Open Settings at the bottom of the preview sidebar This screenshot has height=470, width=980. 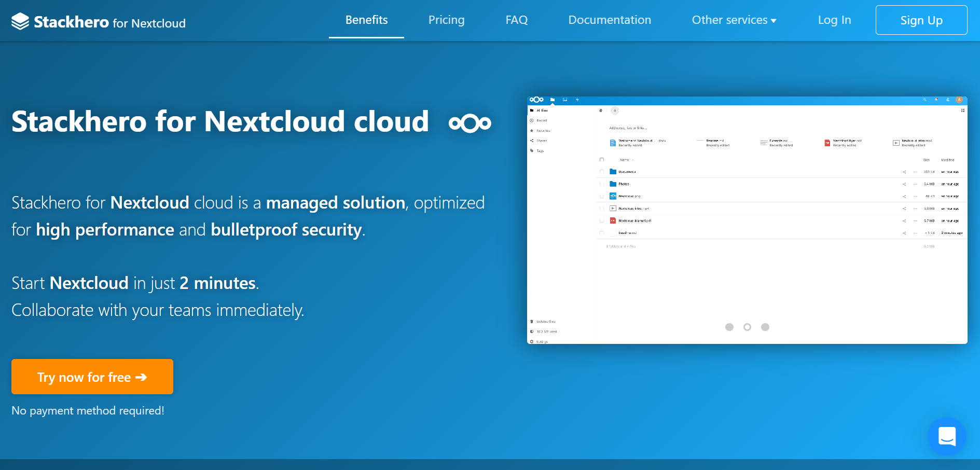pos(539,341)
